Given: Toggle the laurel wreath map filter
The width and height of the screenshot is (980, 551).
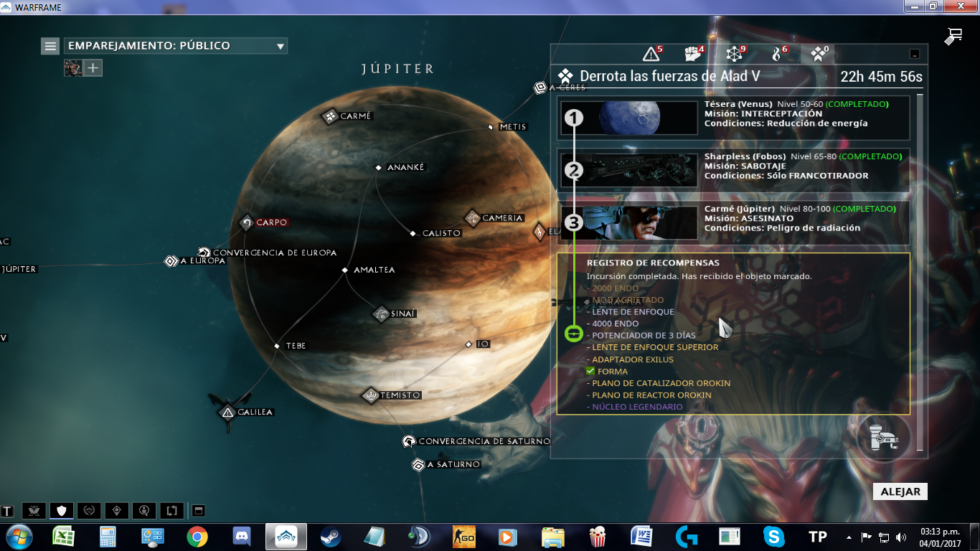Looking at the screenshot, I should pyautogui.click(x=90, y=511).
